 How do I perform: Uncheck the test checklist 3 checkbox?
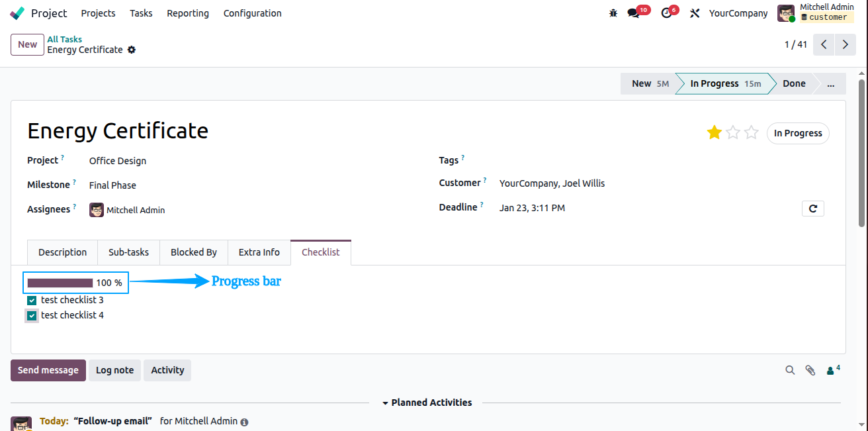tap(32, 301)
